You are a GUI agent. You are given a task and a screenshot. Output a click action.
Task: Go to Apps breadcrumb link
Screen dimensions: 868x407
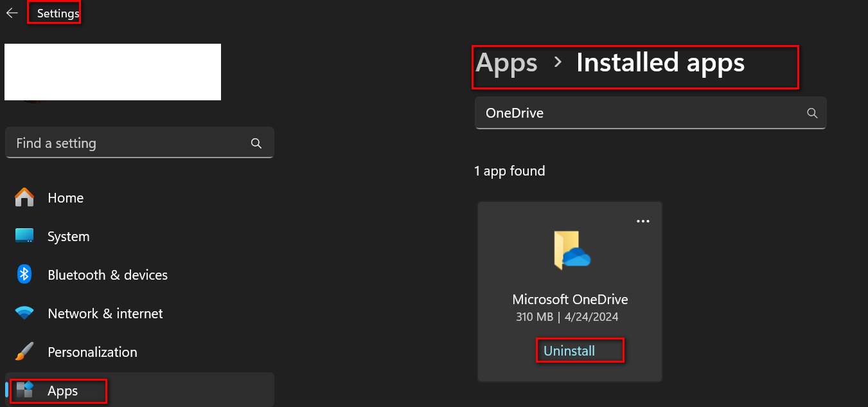click(507, 63)
